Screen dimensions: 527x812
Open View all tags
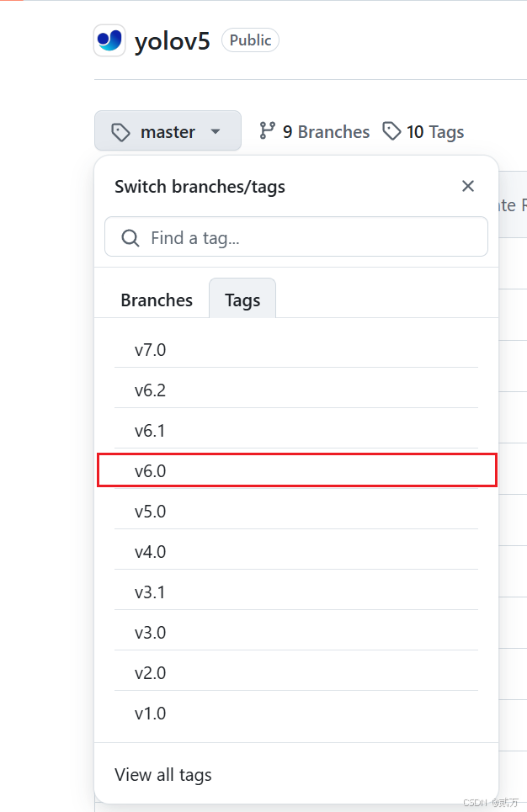coord(163,774)
